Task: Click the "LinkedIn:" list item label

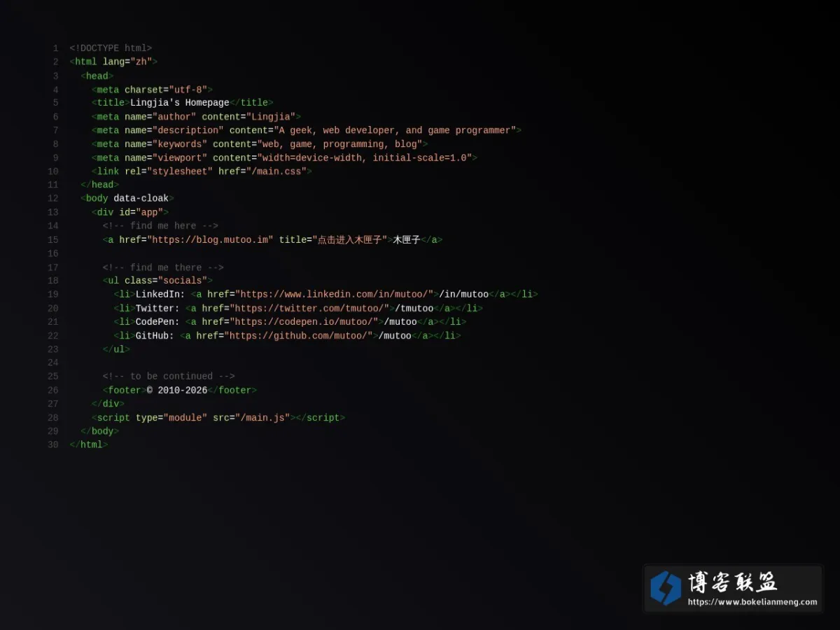Action: 160,295
